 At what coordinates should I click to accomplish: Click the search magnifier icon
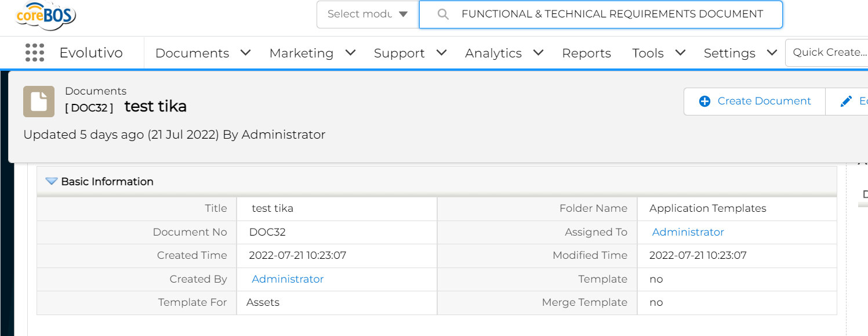443,15
